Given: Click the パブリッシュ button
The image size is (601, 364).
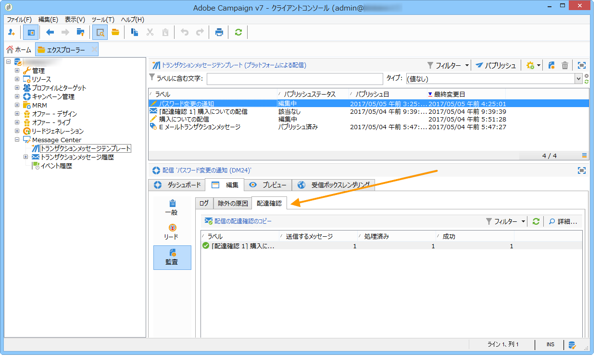Looking at the screenshot, I should (496, 65).
